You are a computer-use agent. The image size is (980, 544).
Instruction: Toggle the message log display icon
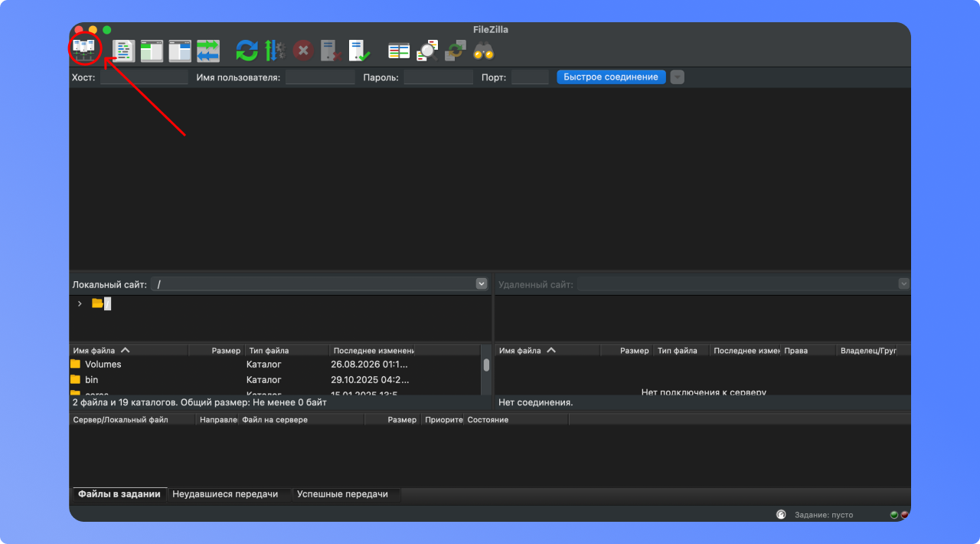coord(123,51)
